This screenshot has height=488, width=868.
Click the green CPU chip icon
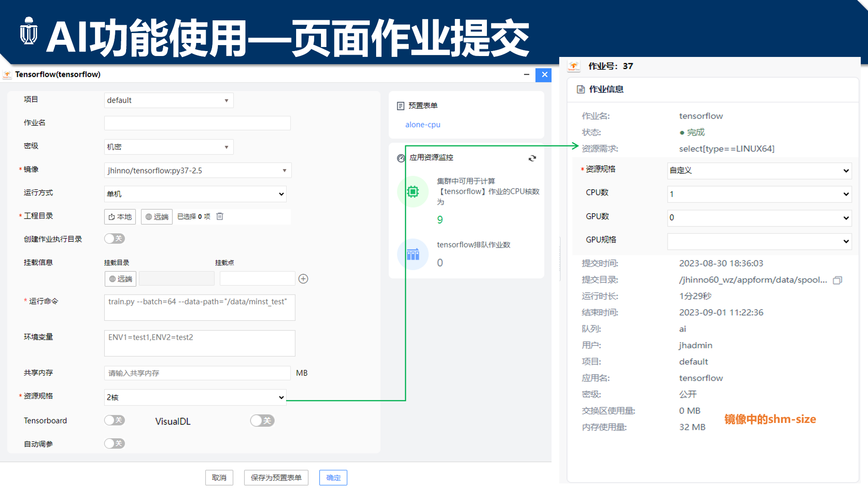point(413,192)
